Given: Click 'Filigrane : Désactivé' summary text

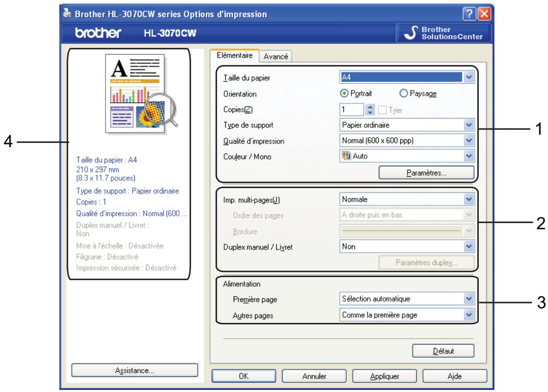Looking at the screenshot, I should click(x=107, y=256).
